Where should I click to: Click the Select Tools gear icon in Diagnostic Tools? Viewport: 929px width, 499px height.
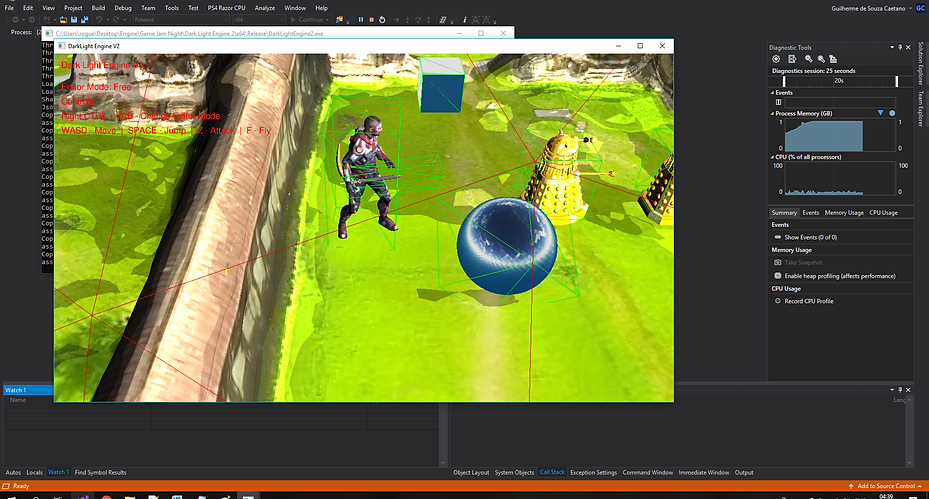tap(776, 59)
